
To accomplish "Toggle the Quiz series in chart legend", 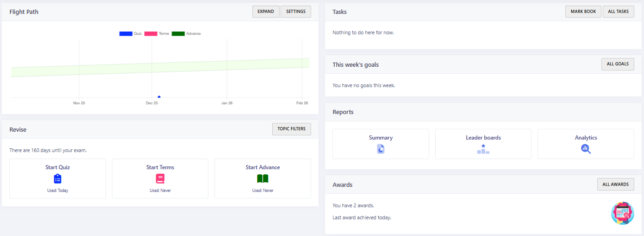I will click(126, 34).
